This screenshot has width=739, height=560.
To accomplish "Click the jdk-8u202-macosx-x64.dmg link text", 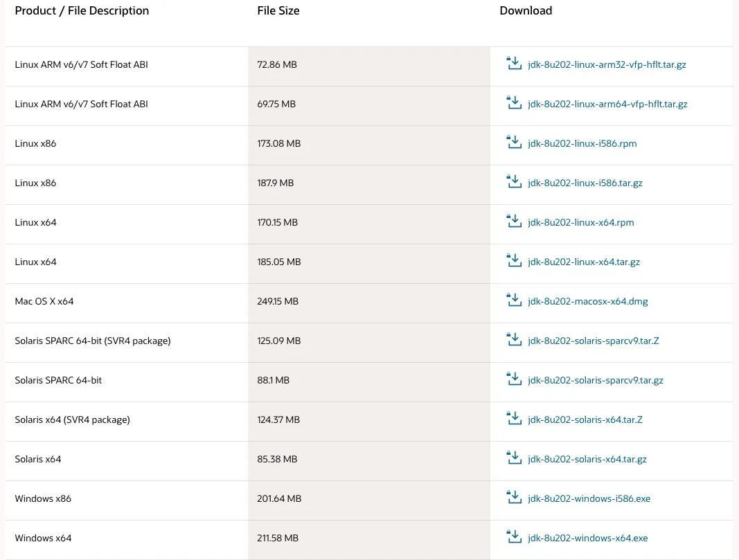I will click(587, 301).
